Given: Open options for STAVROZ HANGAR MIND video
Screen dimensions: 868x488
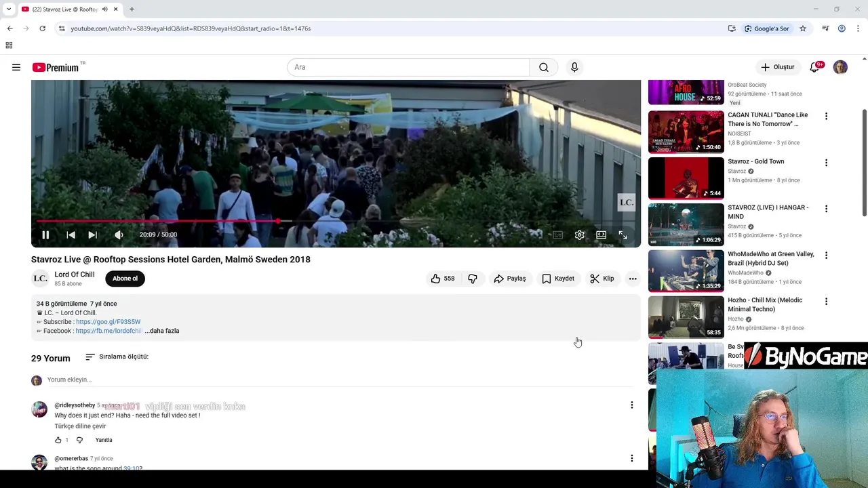Looking at the screenshot, I should tap(826, 209).
